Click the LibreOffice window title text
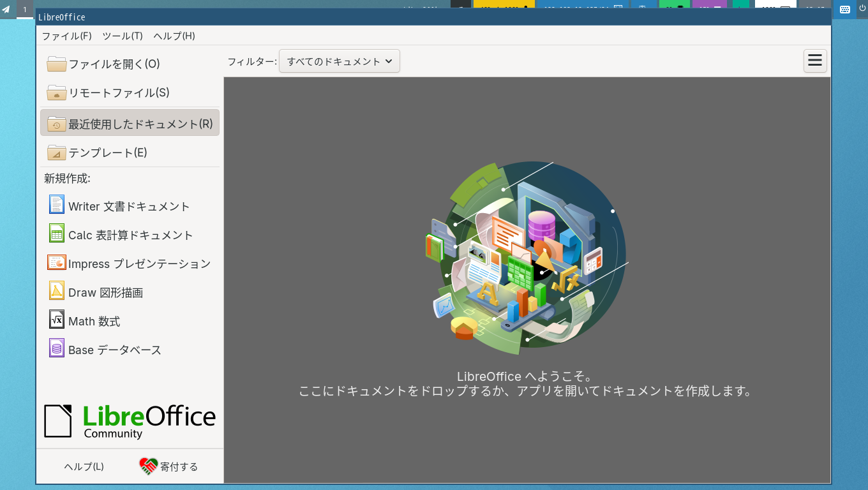 [x=62, y=17]
